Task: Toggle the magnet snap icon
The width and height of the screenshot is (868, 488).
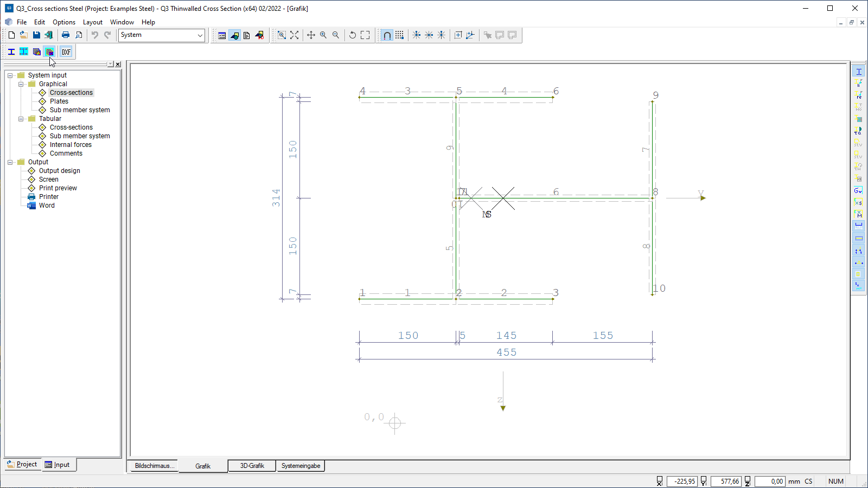Action: (387, 35)
